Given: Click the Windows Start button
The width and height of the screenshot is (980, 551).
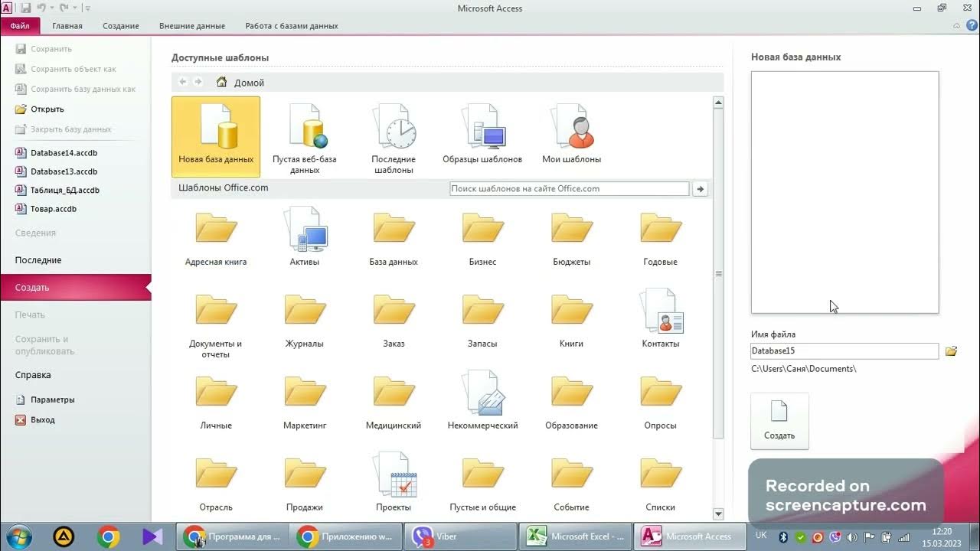Looking at the screenshot, I should click(x=19, y=536).
